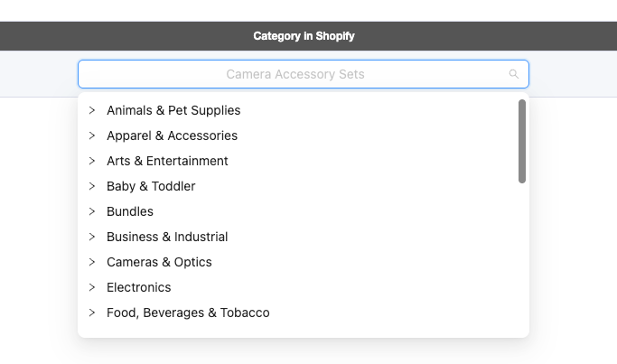The width and height of the screenshot is (617, 364).
Task: Expand the Business & Industrial chevron
Action: [92, 237]
